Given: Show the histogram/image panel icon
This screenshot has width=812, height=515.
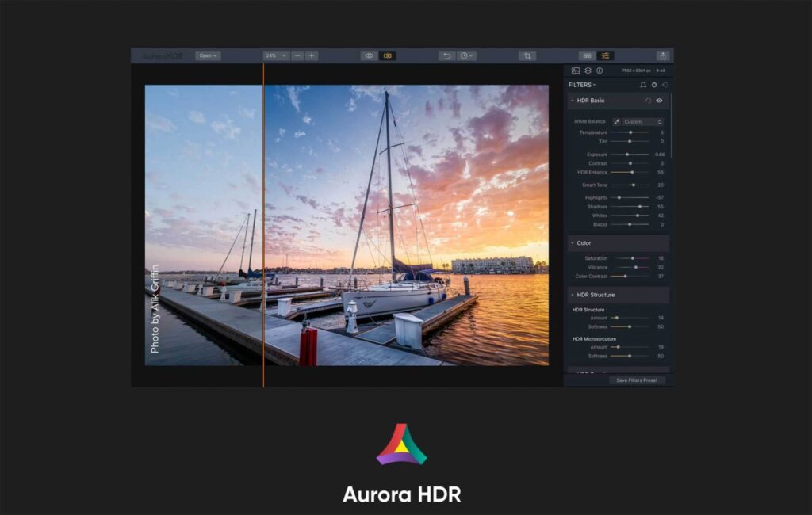Looking at the screenshot, I should [x=576, y=71].
